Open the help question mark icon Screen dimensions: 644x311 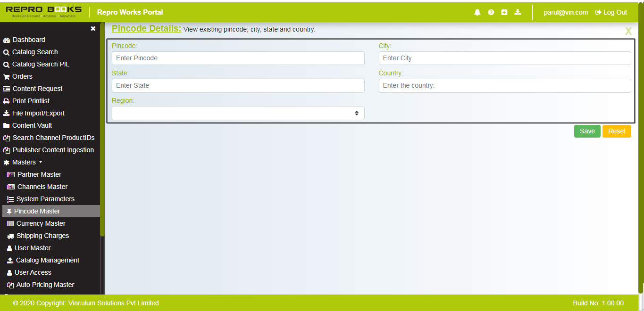[491, 13]
